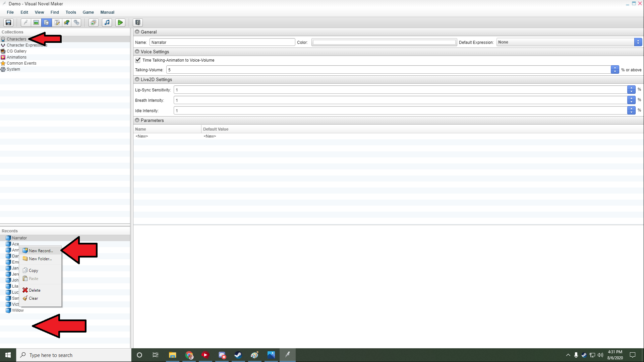
Task: Click the character Color swatch field
Action: pos(384,42)
